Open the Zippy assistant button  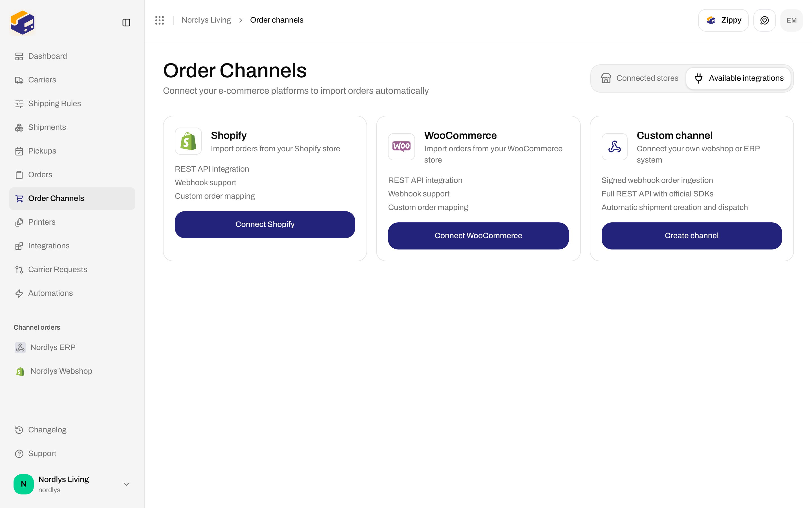[723, 20]
